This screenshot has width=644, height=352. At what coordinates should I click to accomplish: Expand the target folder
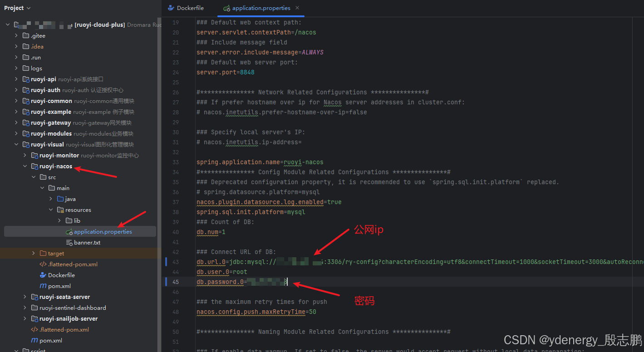(x=34, y=254)
